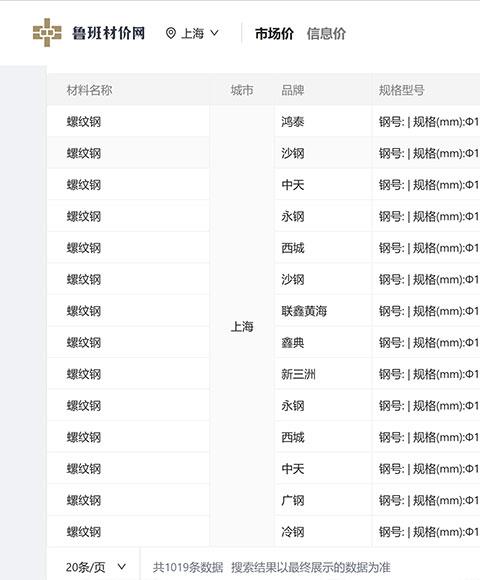Expand the 上海 city selector chevron
Image resolution: width=480 pixels, height=580 pixels.
[x=214, y=33]
